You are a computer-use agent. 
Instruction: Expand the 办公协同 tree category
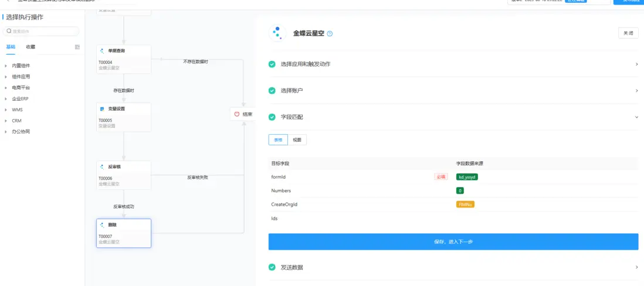pos(6,132)
